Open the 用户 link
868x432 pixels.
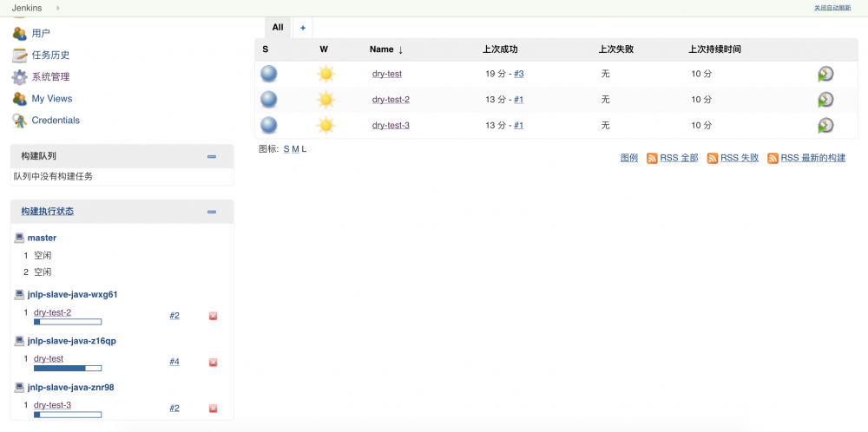click(x=41, y=33)
